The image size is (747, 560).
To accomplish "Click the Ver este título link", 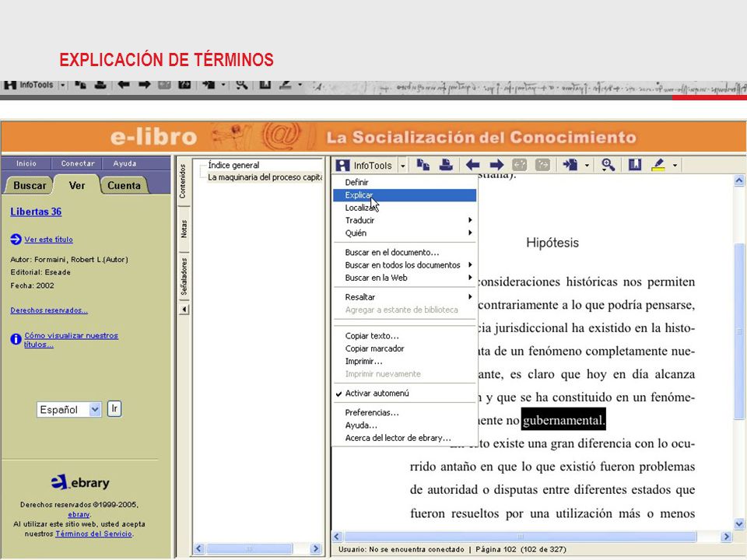I will [48, 240].
